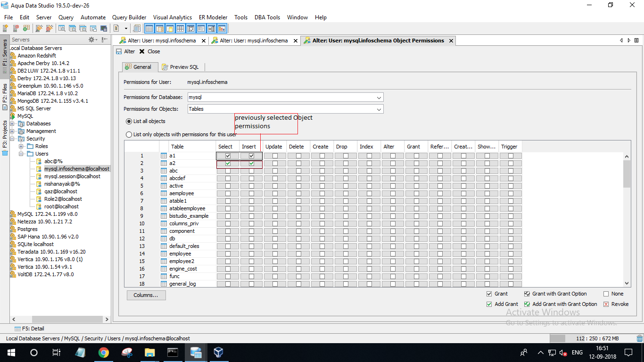The image size is (644, 362).
Task: Select the List all objects radio button
Action: pos(129,121)
